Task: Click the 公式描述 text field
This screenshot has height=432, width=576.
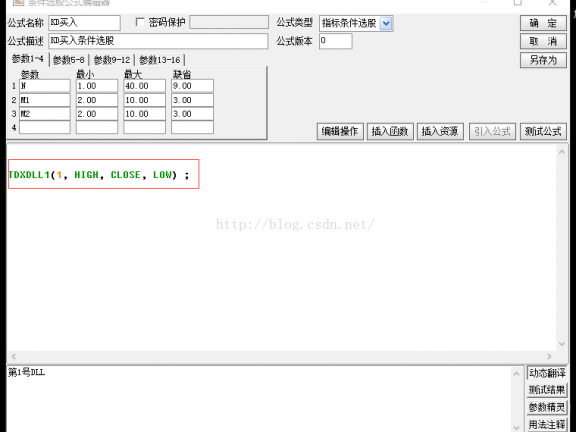Action: [x=158, y=41]
